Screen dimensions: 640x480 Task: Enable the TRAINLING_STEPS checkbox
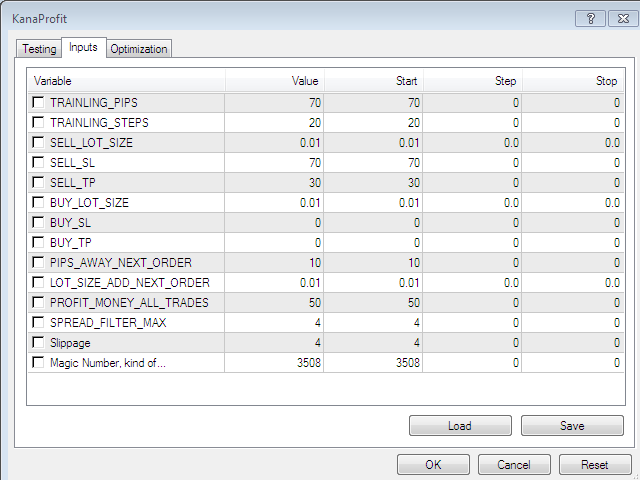38,122
